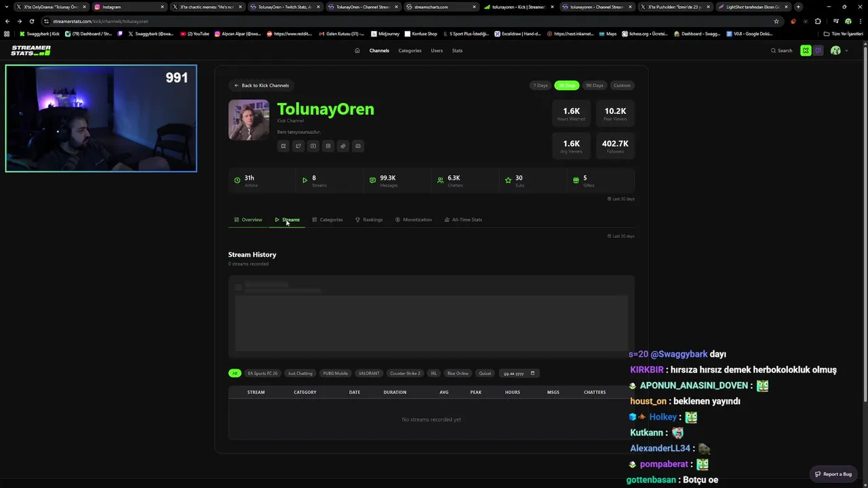The height and width of the screenshot is (488, 868).
Task: Select the Custom date range
Action: point(622,85)
